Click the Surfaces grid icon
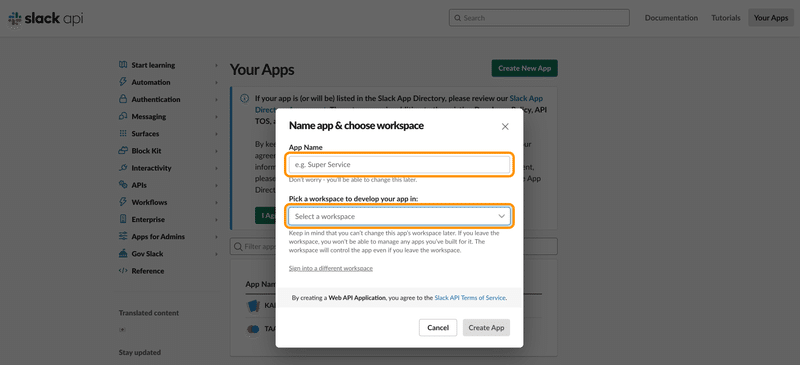 pyautogui.click(x=122, y=133)
